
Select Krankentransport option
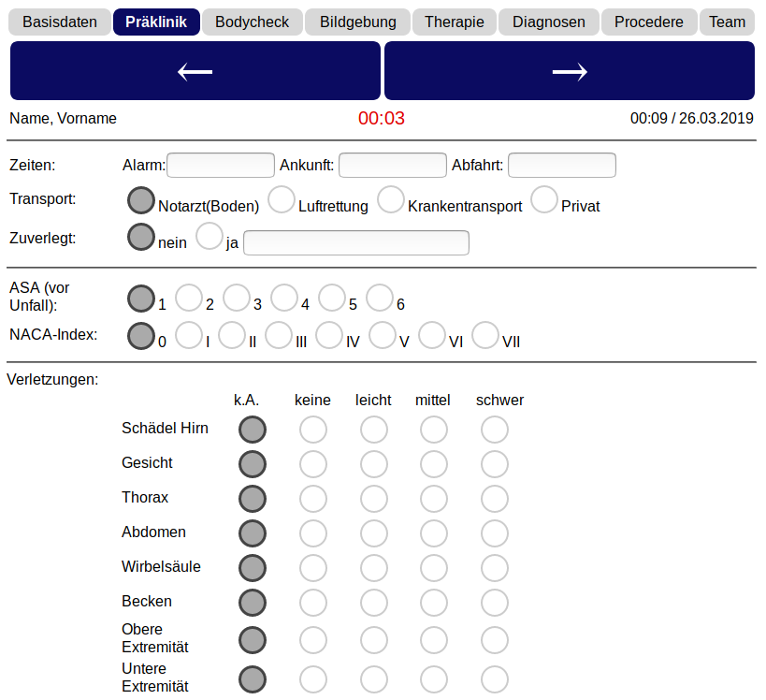point(391,199)
